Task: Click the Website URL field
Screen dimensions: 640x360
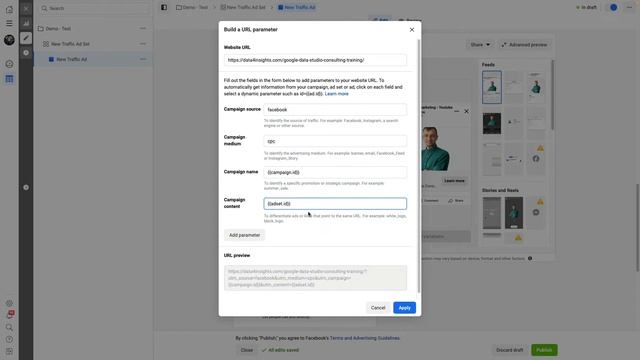Action: point(315,60)
